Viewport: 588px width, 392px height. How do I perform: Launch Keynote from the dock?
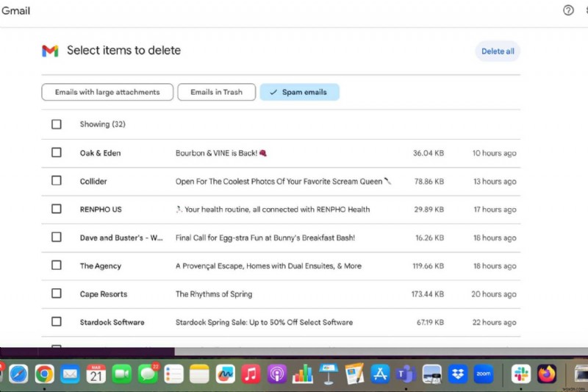point(329,374)
